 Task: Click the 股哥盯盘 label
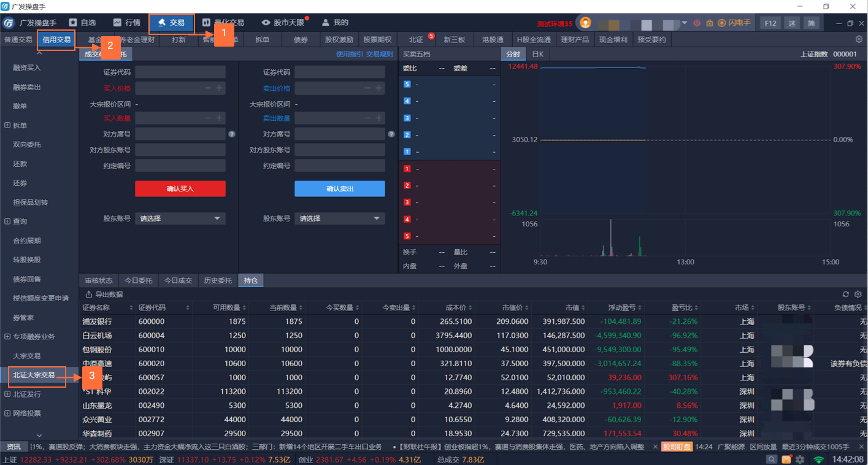tap(677, 447)
